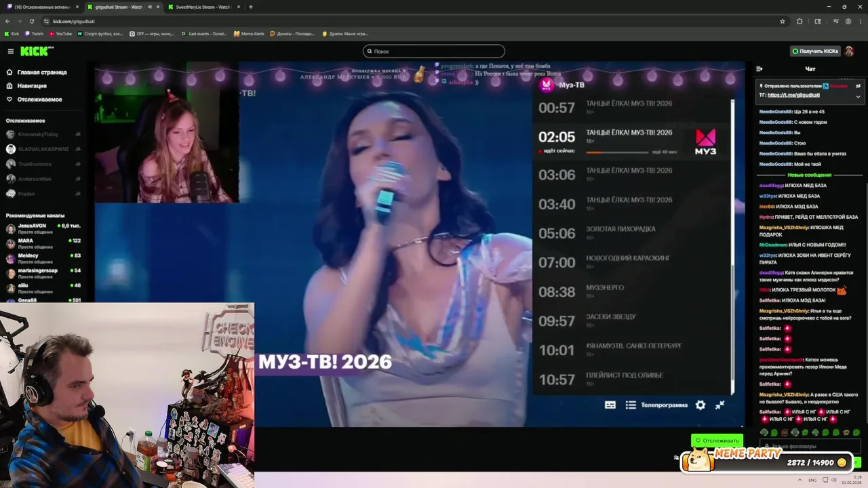868x488 pixels.
Task: Open the YouTube bookmark
Action: [x=60, y=33]
